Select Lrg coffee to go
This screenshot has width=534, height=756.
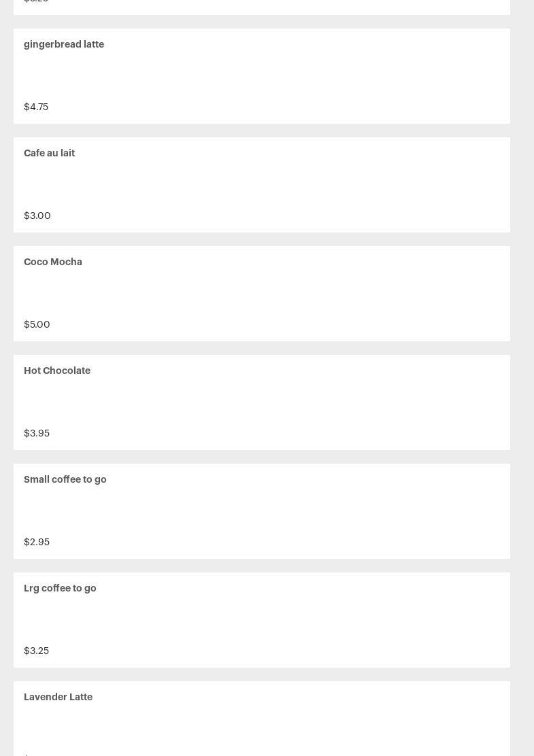60,588
